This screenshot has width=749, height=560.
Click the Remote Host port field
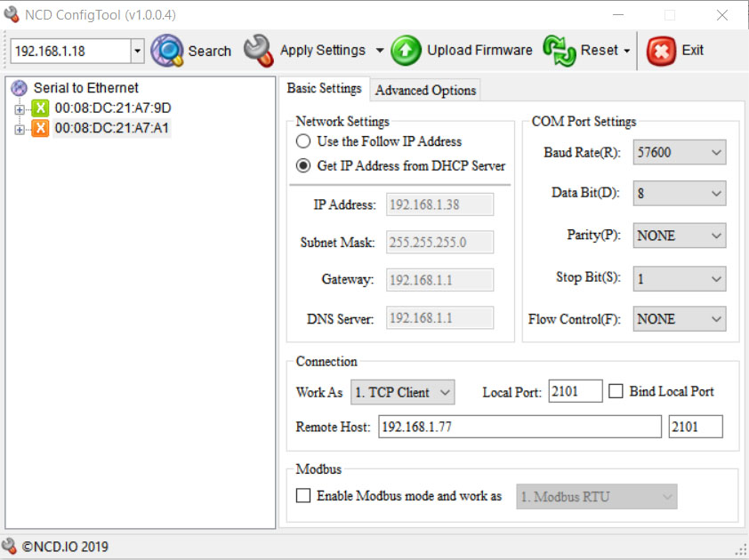(x=696, y=427)
